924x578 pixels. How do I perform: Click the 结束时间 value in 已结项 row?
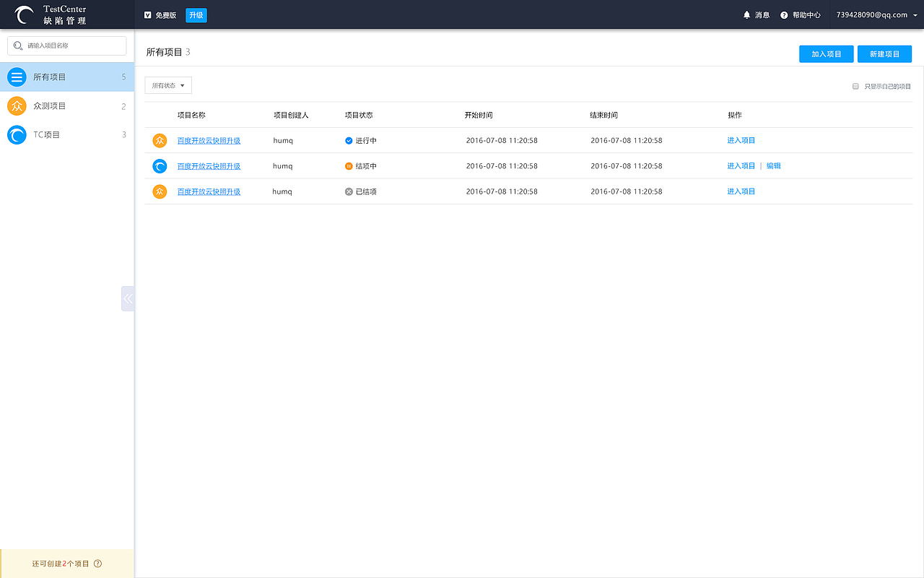(627, 191)
